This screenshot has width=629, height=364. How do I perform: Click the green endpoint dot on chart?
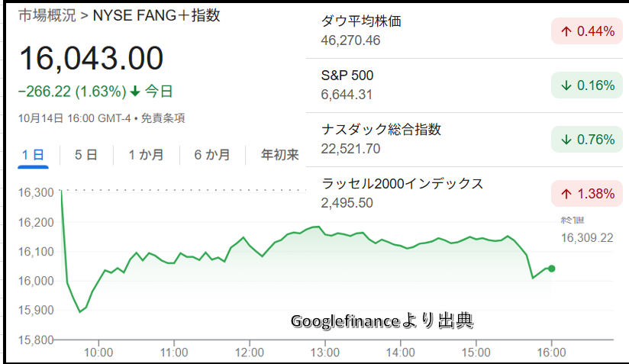(551, 268)
